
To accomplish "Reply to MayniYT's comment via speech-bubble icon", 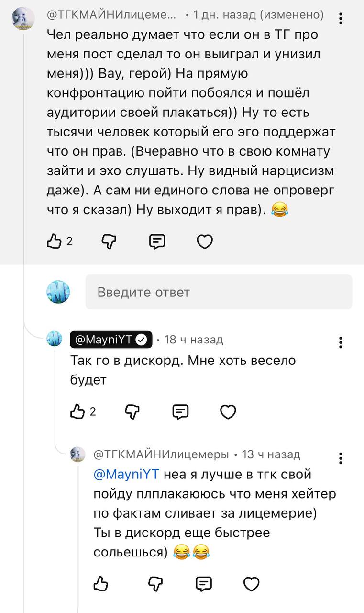I will (180, 411).
